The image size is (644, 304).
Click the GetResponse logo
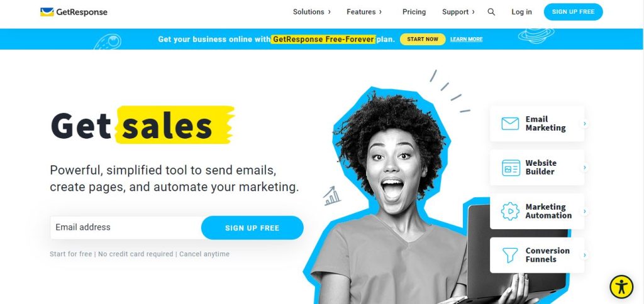74,12
